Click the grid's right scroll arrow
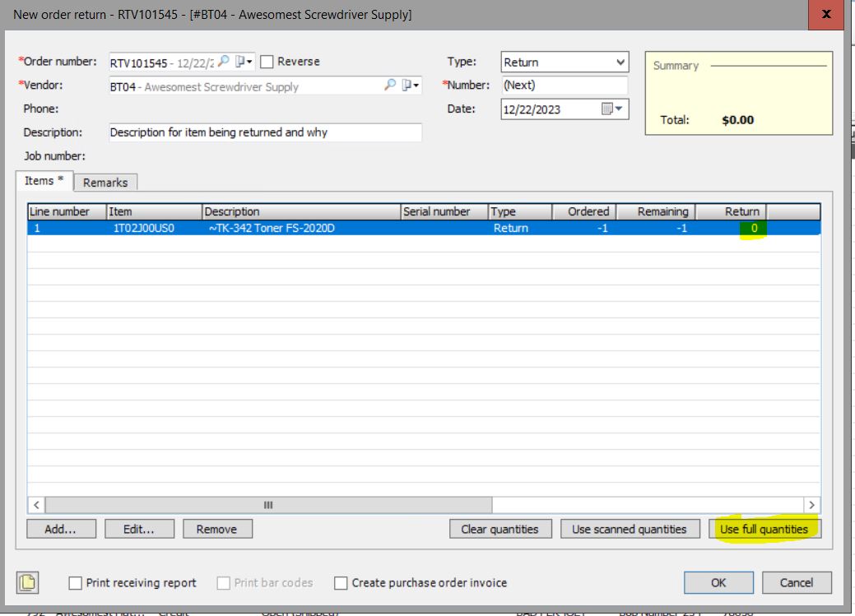Screen dimensions: 855x616 [x=812, y=505]
